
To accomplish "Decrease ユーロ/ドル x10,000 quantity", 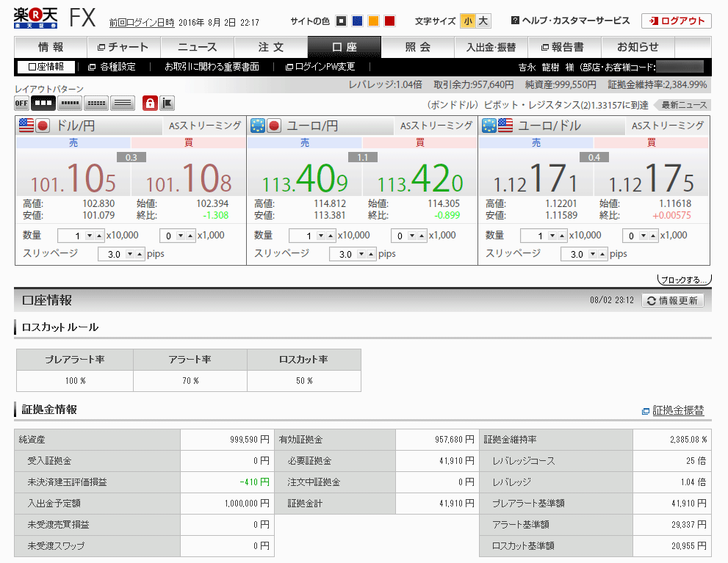I will [552, 236].
